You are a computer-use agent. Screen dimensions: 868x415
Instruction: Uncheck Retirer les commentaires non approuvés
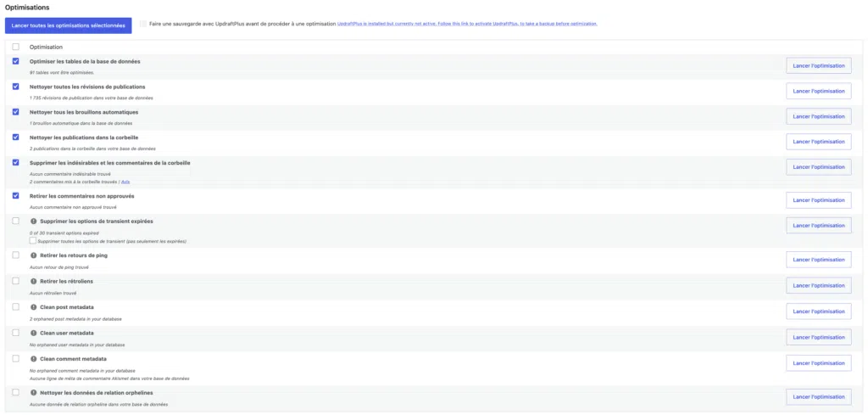15,195
